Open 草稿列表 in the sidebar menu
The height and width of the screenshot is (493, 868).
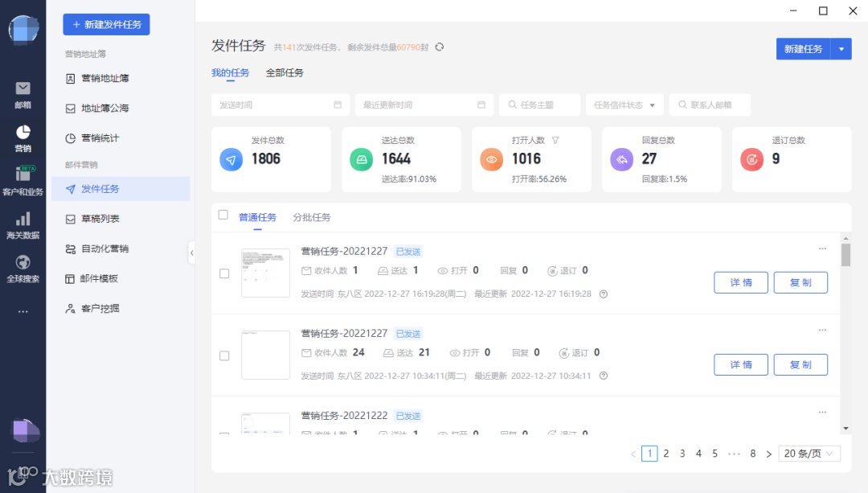coord(121,219)
